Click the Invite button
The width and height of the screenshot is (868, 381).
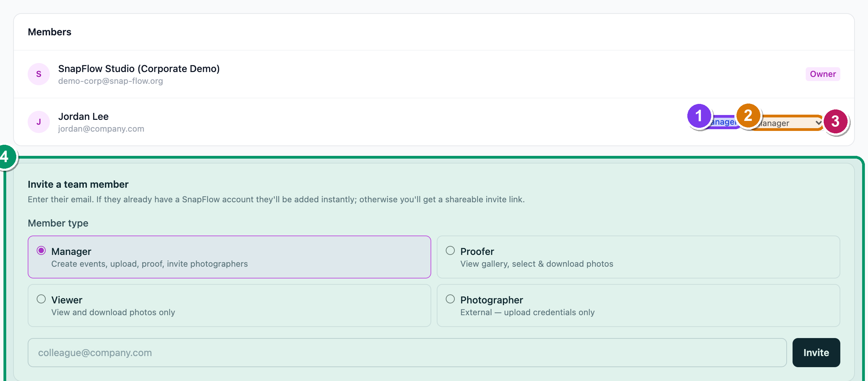[x=816, y=353]
